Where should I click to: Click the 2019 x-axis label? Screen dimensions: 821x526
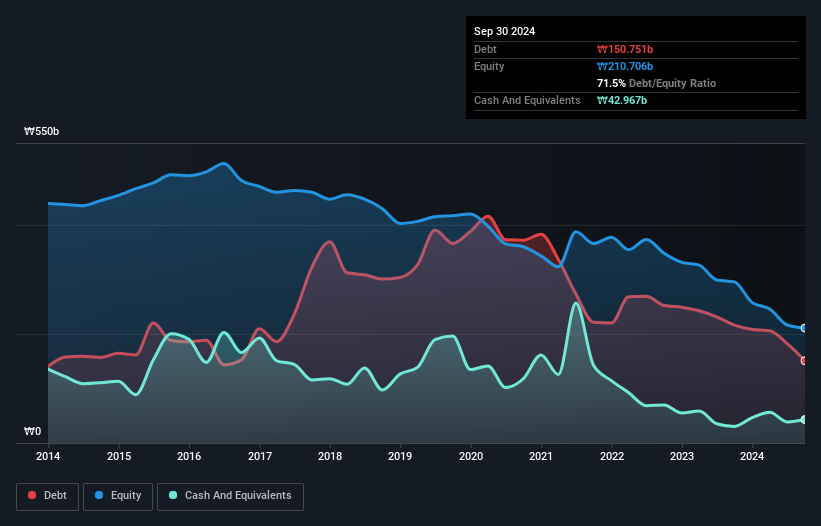[400, 456]
